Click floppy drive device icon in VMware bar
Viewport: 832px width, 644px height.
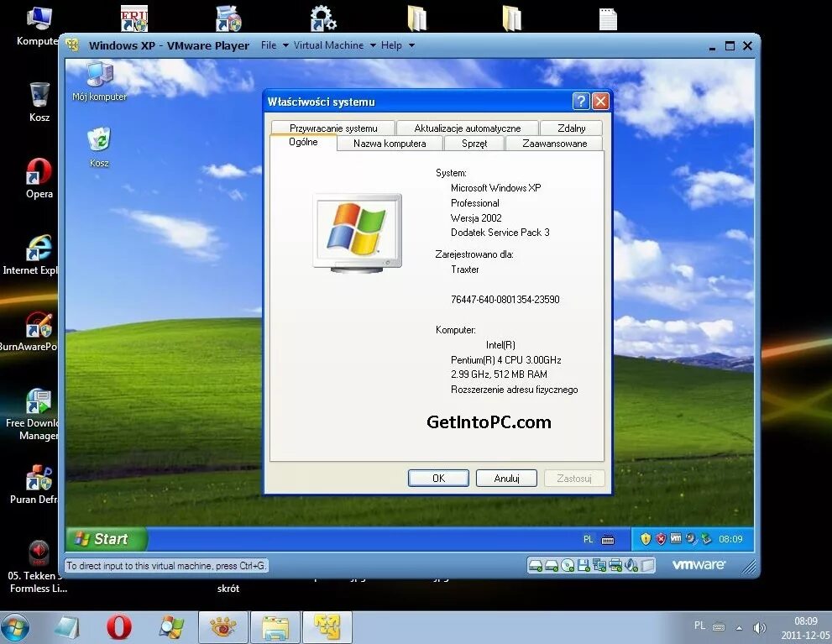(x=583, y=566)
